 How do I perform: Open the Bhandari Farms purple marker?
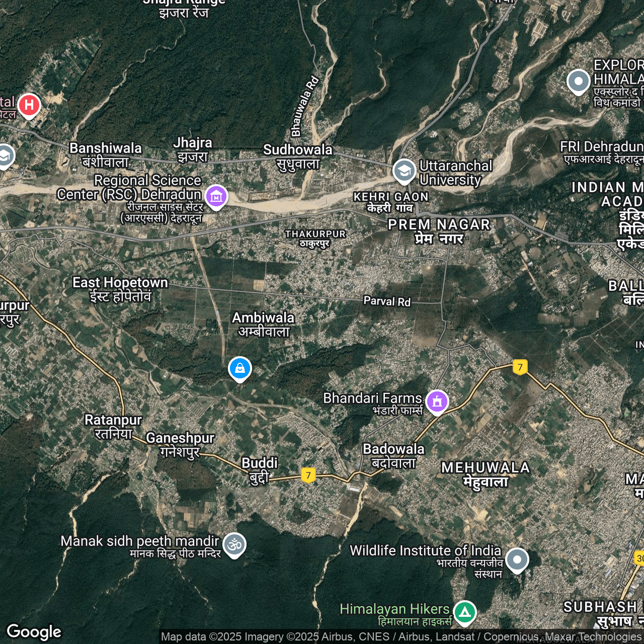coord(437,401)
